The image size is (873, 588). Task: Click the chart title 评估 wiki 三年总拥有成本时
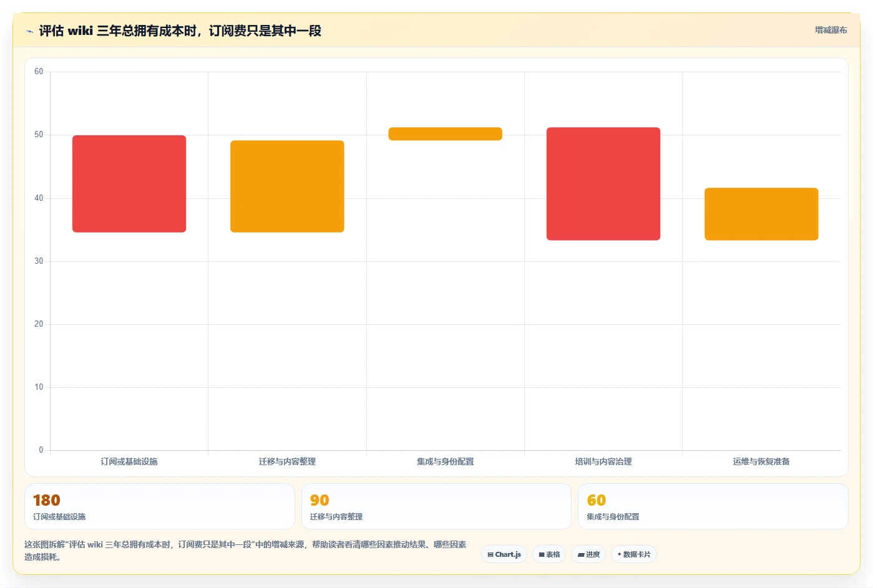pos(180,31)
